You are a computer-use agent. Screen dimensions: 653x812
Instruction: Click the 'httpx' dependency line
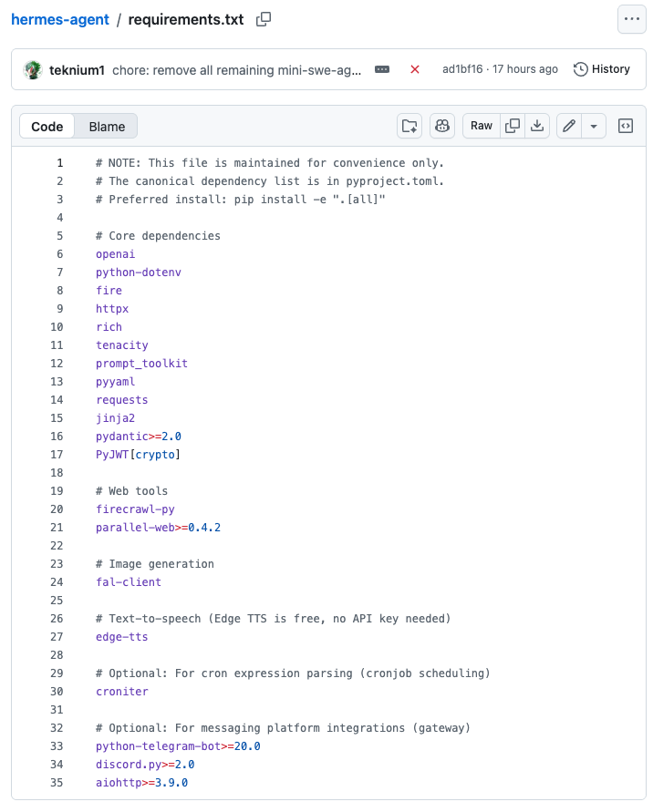(112, 309)
